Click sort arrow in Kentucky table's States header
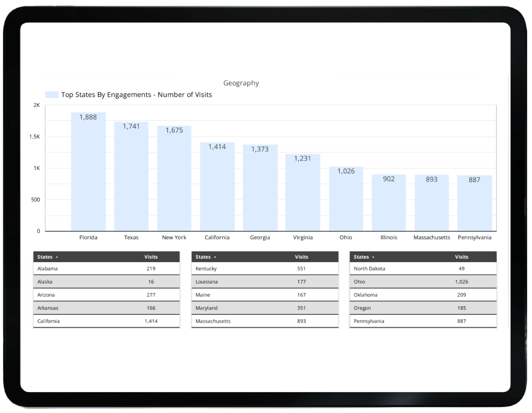Image resolution: width=532 pixels, height=413 pixels. pyautogui.click(x=215, y=257)
